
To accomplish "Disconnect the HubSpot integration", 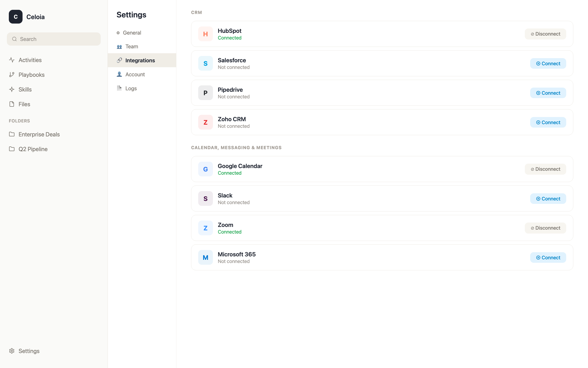I will (x=545, y=34).
